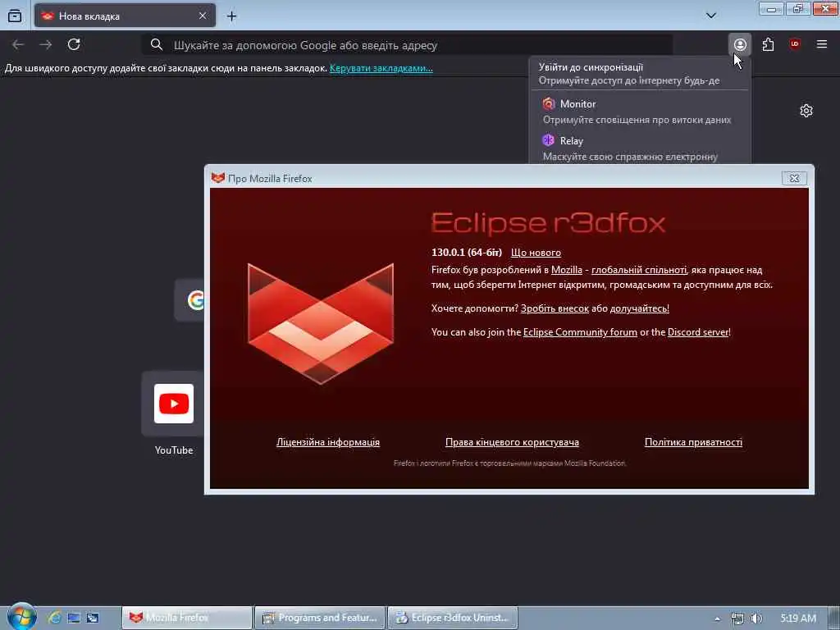The image size is (840, 630).
Task: Open new tab personalize gear icon
Action: tap(806, 111)
